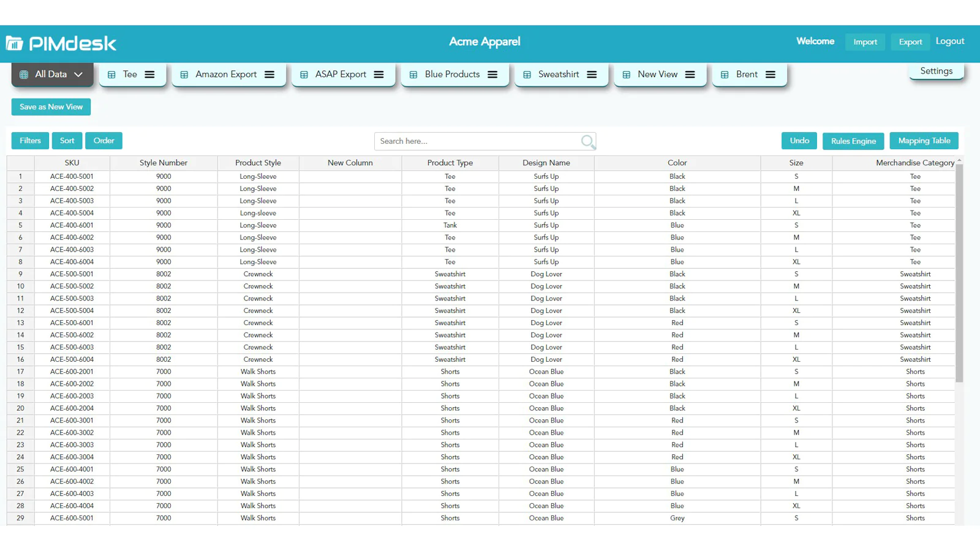Open the Filters panel
This screenshot has height=551, width=980.
[x=30, y=141]
